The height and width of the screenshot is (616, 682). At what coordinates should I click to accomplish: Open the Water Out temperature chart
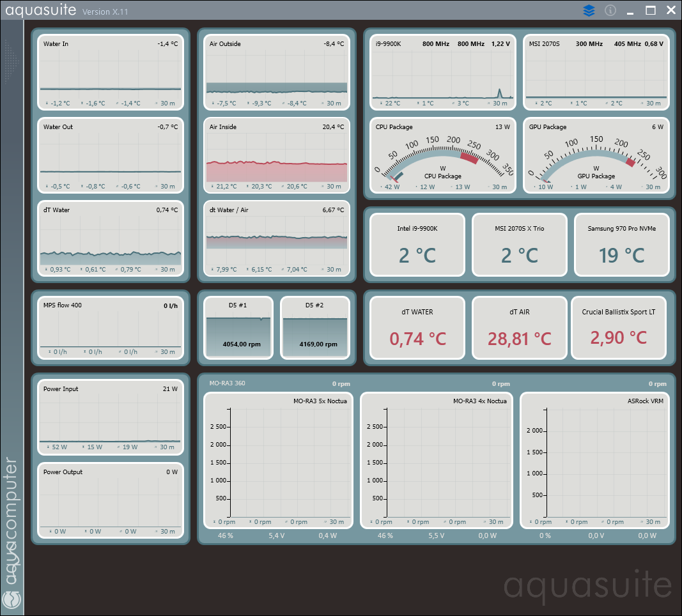point(111,156)
